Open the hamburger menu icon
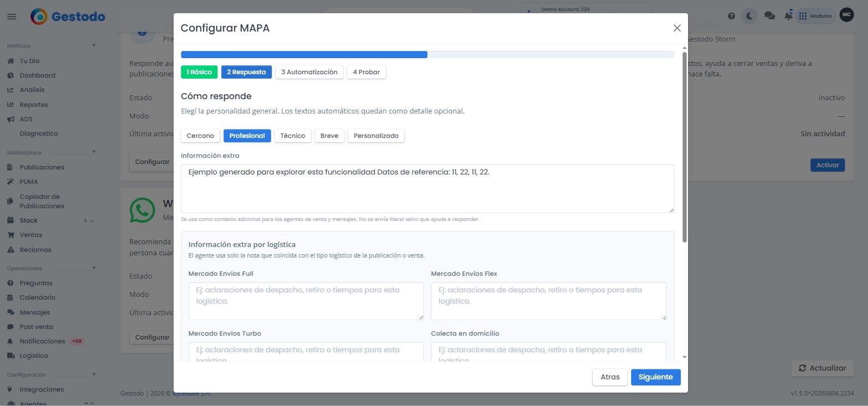The width and height of the screenshot is (868, 406). tap(12, 17)
